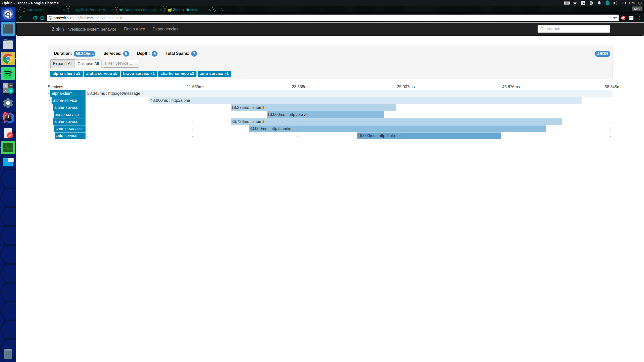Bookmark this page with the star icon
644x362 pixels.
tap(615, 18)
